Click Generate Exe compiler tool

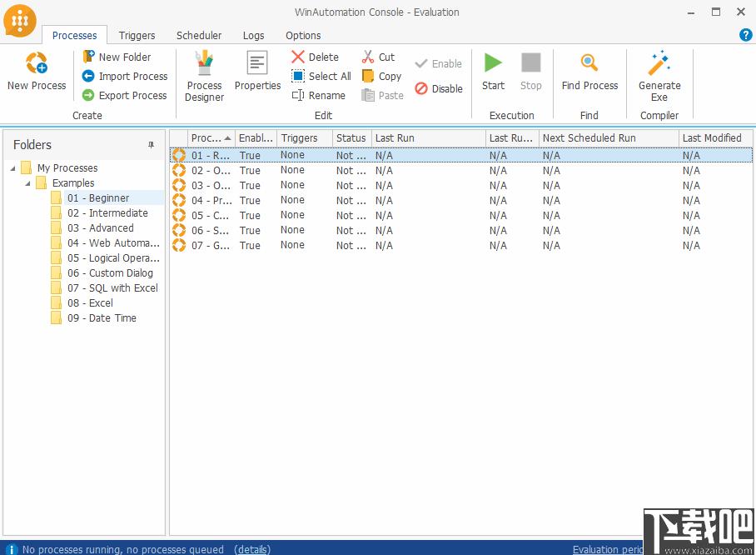pos(659,77)
